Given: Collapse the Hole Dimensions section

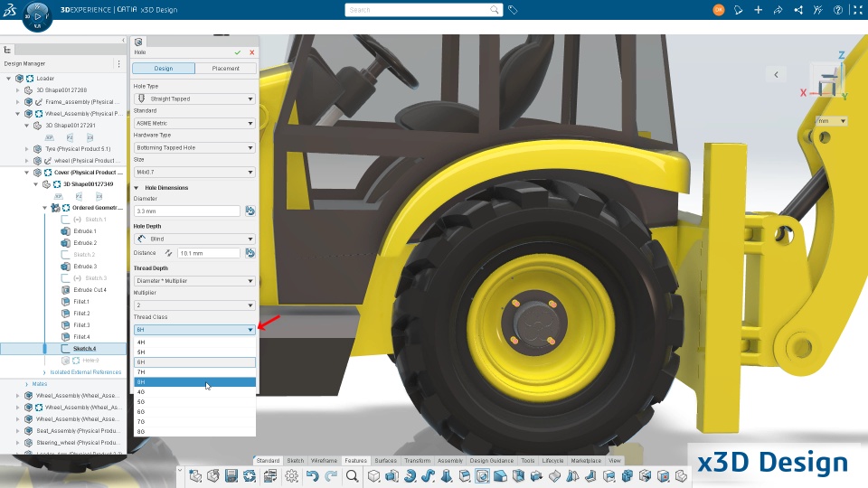Looking at the screenshot, I should coord(137,188).
